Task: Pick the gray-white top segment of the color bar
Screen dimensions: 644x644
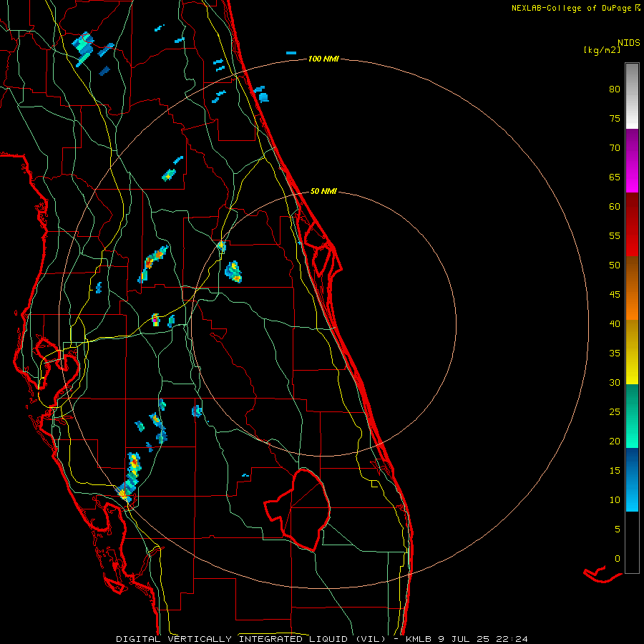Action: pos(632,96)
